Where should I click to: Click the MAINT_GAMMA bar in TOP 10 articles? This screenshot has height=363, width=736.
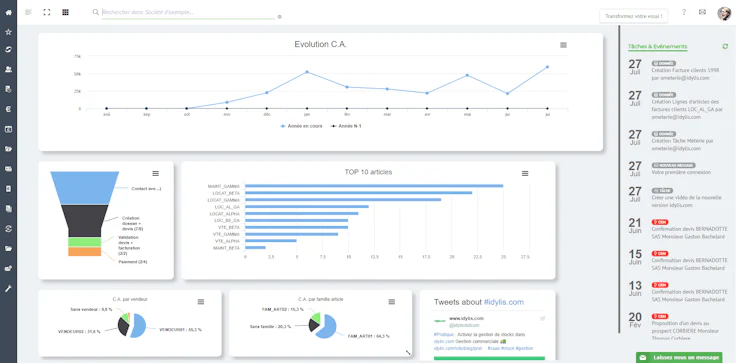coord(374,186)
